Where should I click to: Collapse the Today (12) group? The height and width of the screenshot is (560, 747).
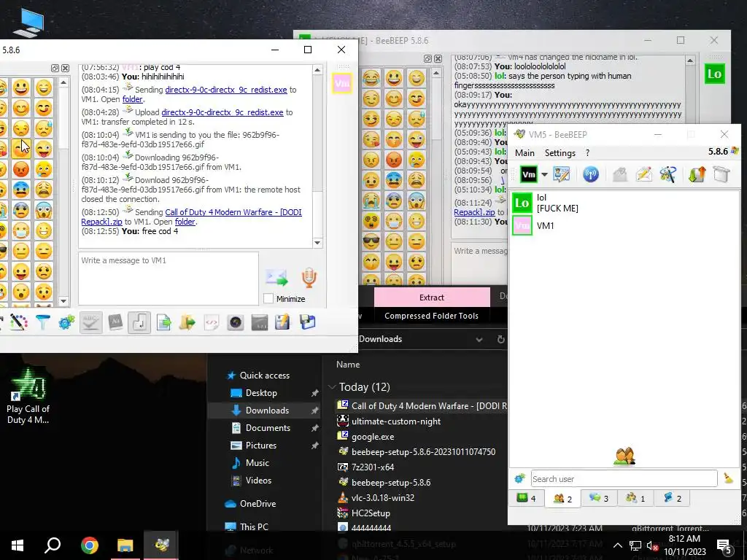click(x=332, y=386)
